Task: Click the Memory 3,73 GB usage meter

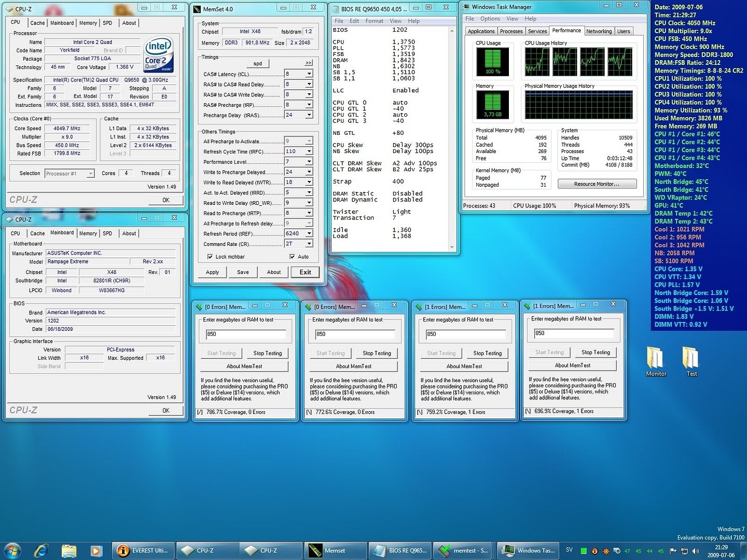Action: [492, 105]
